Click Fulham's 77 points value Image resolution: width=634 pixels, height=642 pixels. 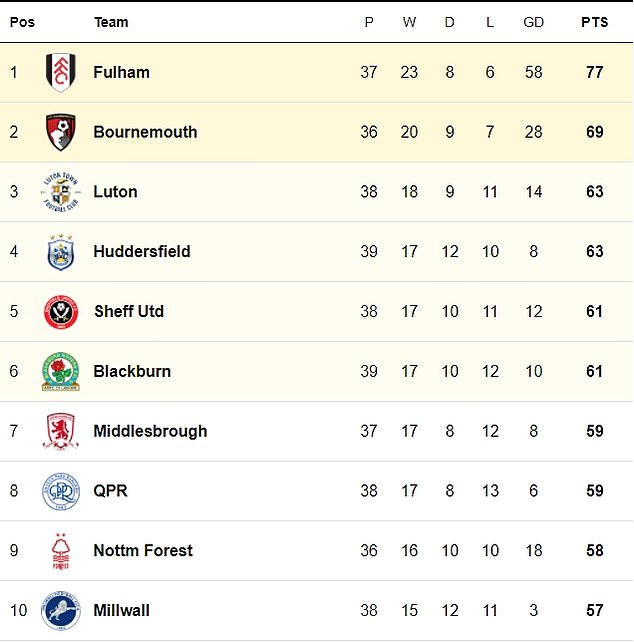tap(595, 72)
